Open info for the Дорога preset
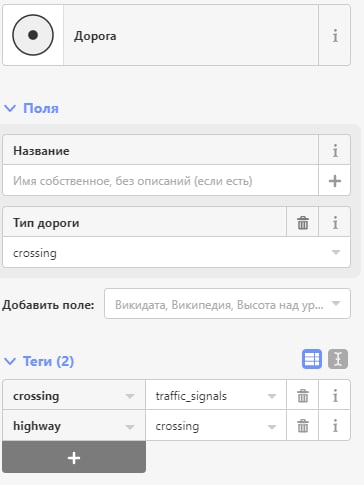 pyautogui.click(x=335, y=35)
